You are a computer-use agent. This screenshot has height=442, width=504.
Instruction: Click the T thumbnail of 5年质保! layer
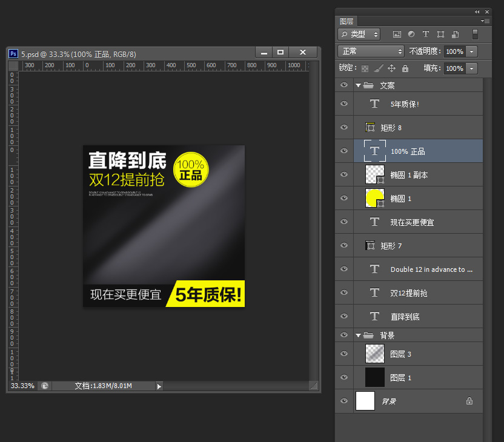point(374,104)
